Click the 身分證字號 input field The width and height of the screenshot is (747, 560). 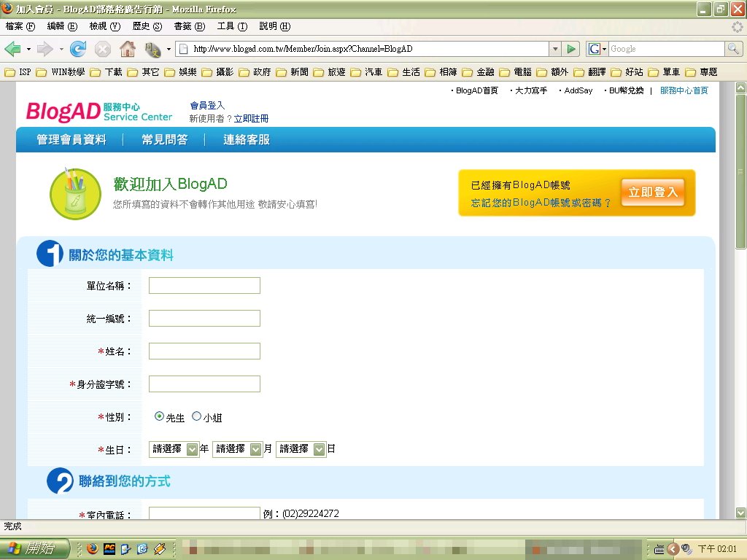coord(204,384)
